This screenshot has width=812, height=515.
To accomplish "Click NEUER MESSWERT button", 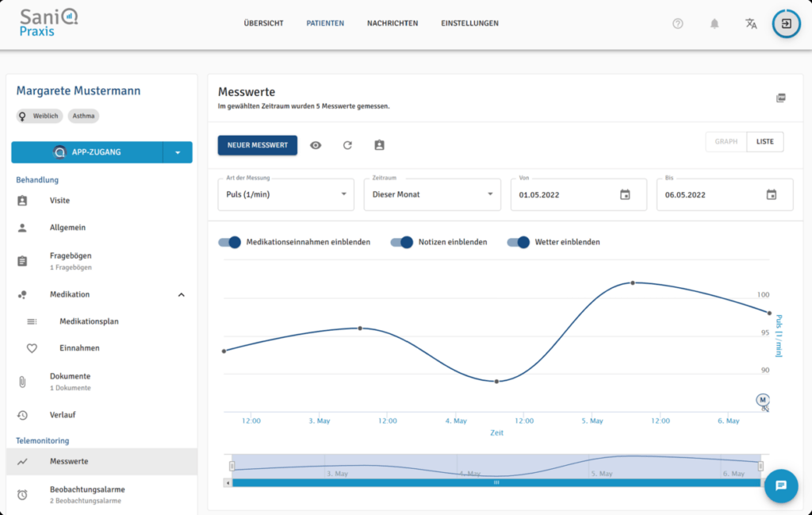I will click(x=258, y=145).
